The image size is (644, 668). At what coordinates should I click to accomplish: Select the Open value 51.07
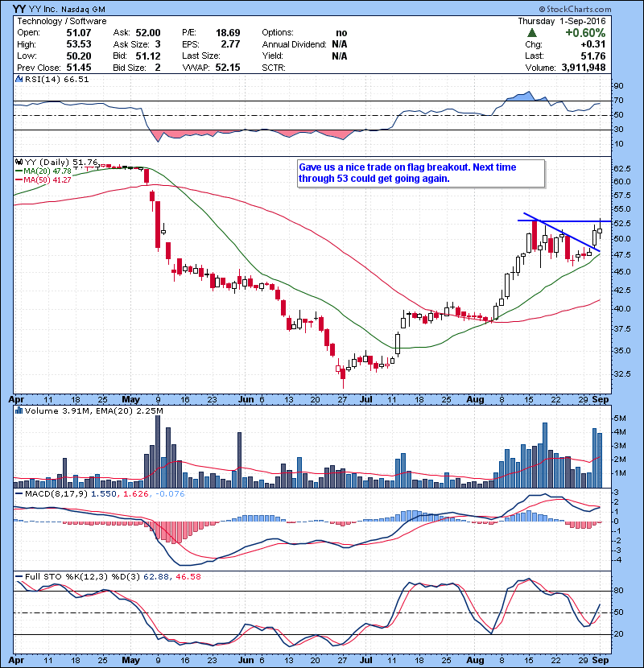point(79,33)
